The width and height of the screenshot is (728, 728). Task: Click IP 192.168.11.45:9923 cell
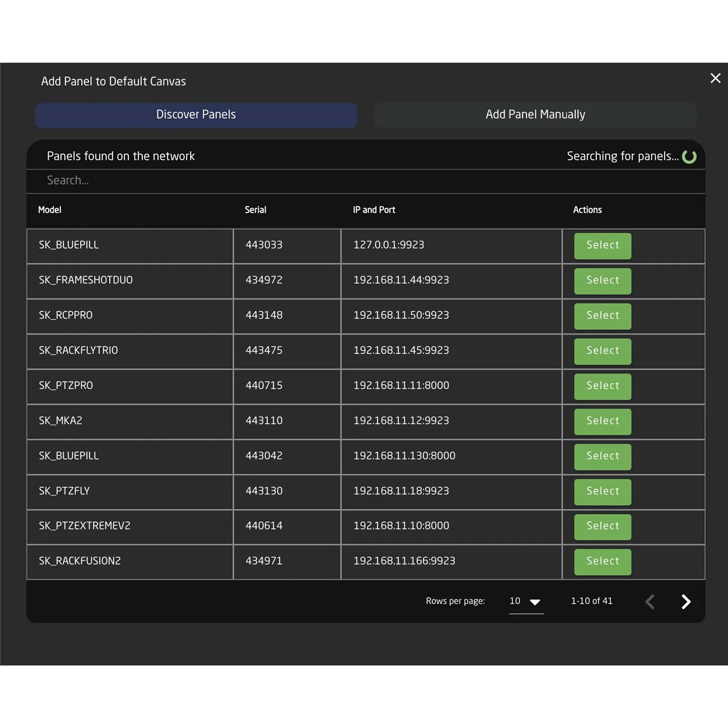[451, 351]
